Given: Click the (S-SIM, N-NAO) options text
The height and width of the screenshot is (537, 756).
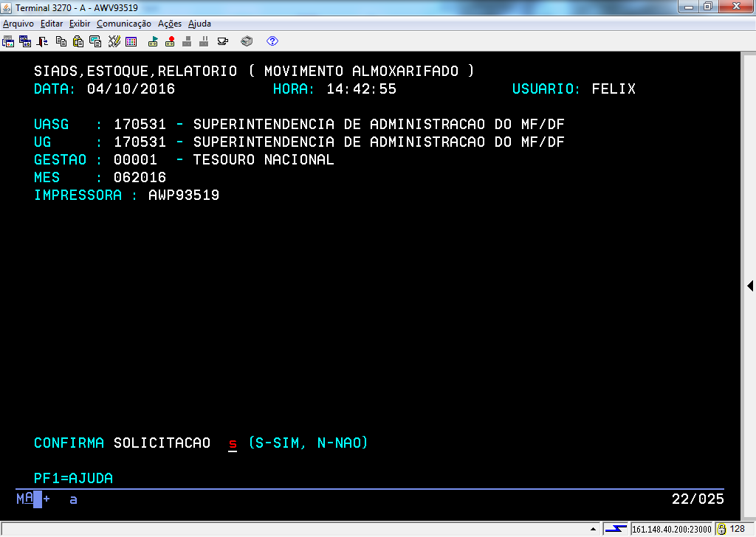Looking at the screenshot, I should pyautogui.click(x=308, y=443).
